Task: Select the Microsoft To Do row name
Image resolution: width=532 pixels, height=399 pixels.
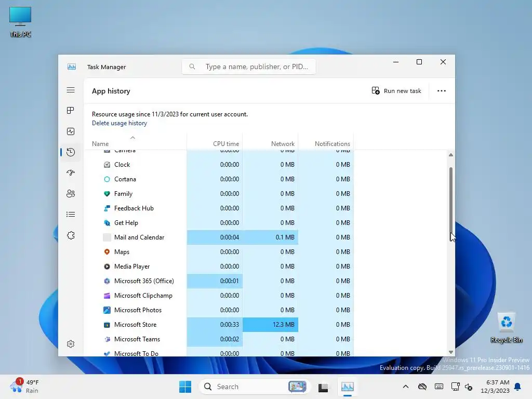Action: coord(137,353)
